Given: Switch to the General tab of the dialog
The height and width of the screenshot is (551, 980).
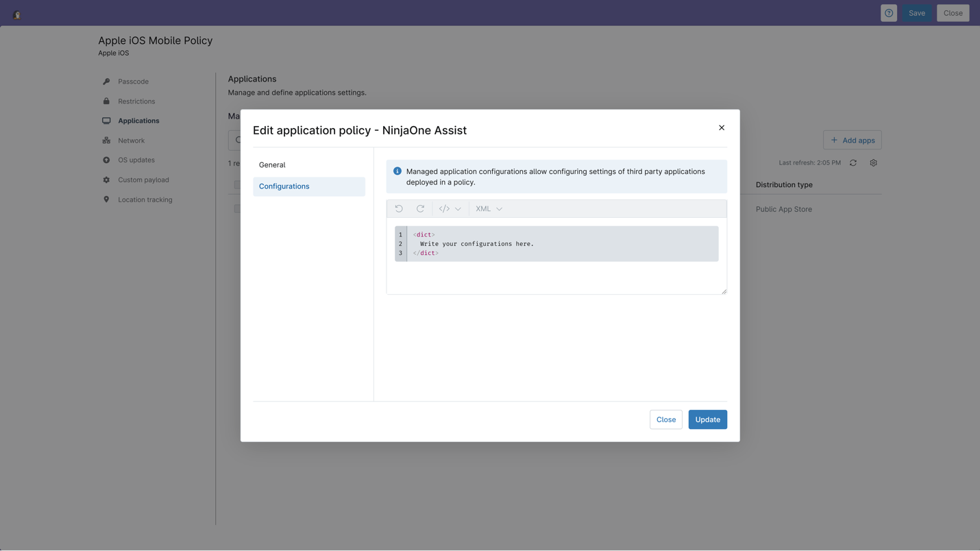Looking at the screenshot, I should [272, 164].
